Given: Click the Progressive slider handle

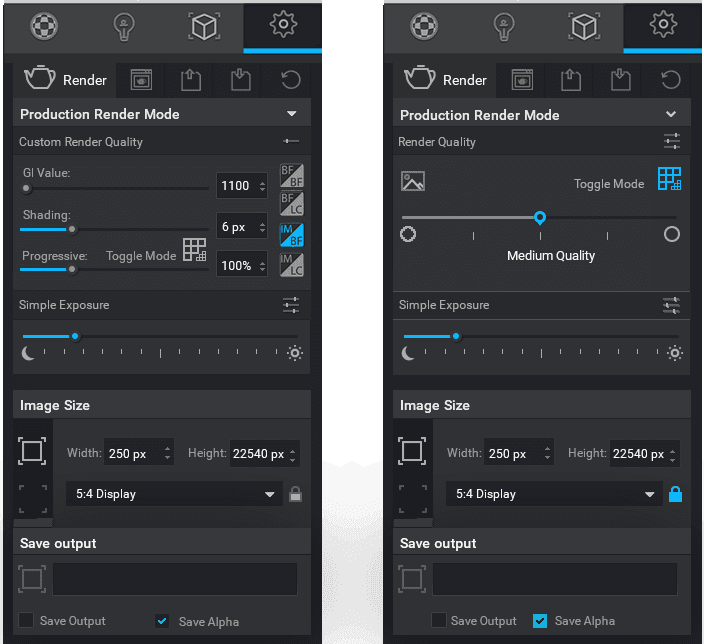Looking at the screenshot, I should click(71, 269).
